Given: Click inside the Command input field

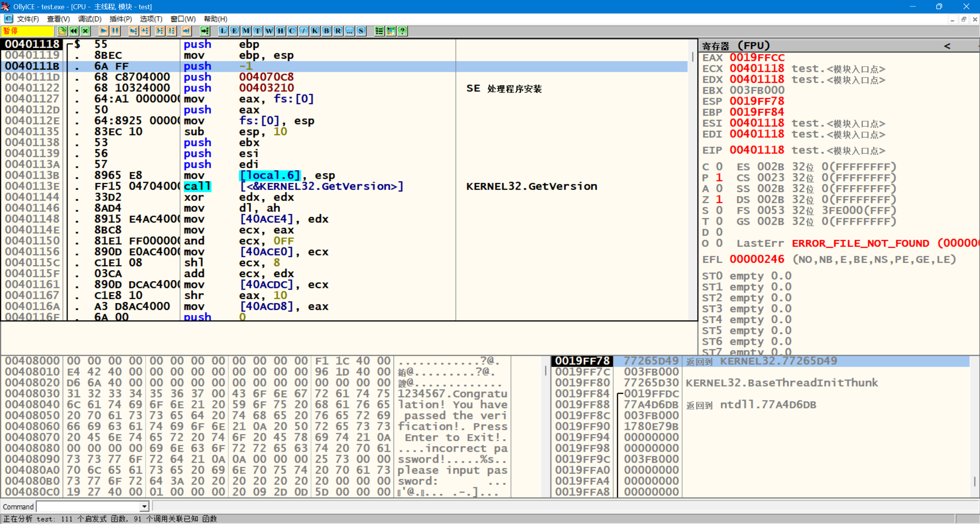Looking at the screenshot, I should click(88, 506).
